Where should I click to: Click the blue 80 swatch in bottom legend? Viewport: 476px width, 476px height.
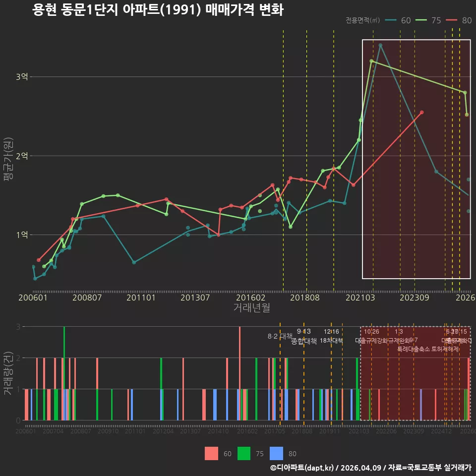click(x=276, y=454)
